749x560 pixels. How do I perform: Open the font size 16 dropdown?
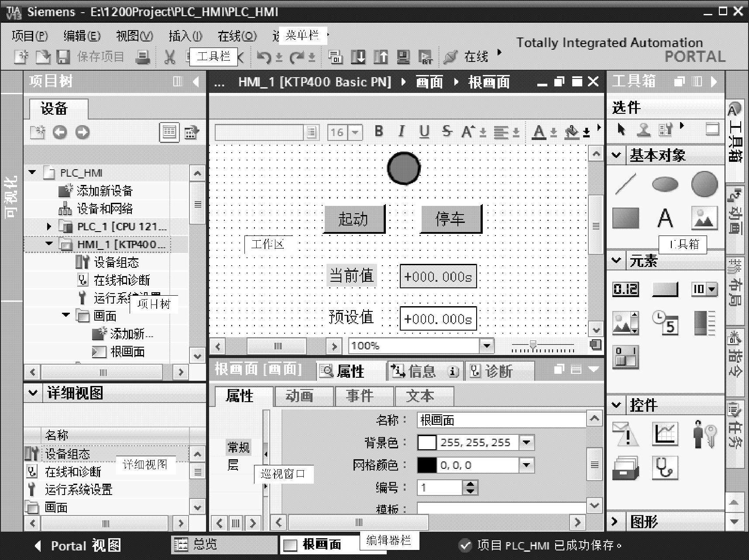tap(356, 132)
